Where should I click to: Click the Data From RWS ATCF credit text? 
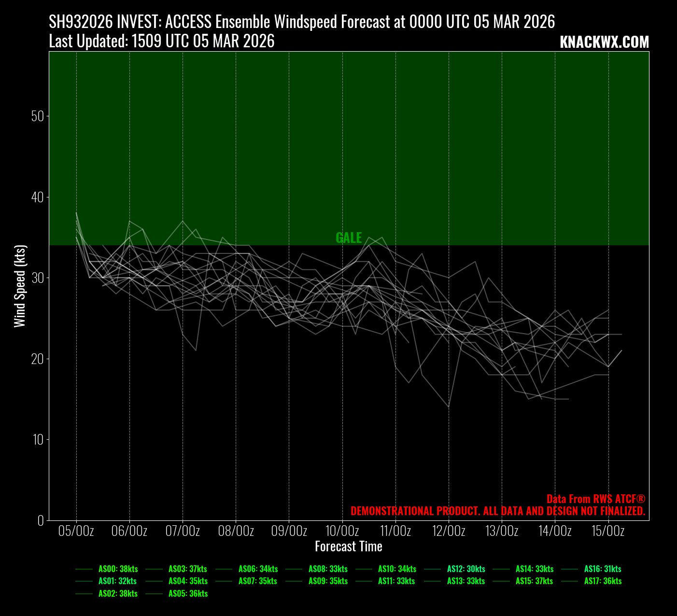point(596,499)
